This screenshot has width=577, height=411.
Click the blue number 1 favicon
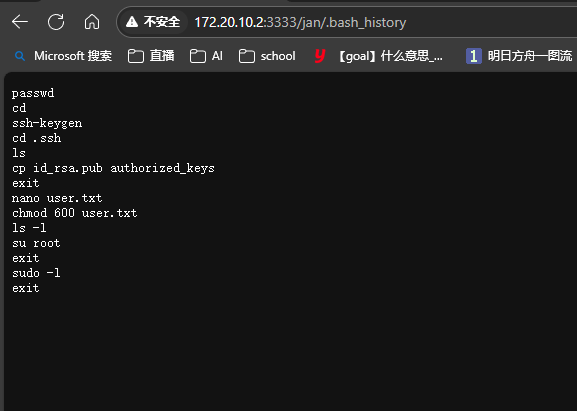point(474,56)
